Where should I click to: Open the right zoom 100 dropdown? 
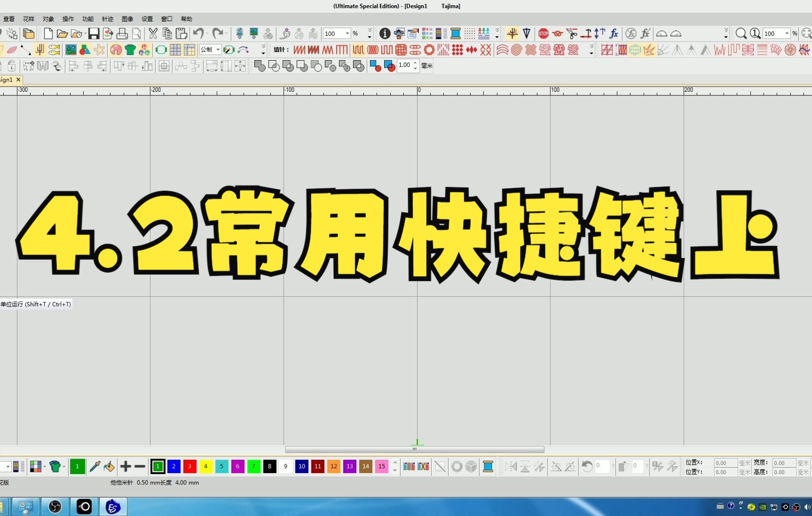(787, 33)
